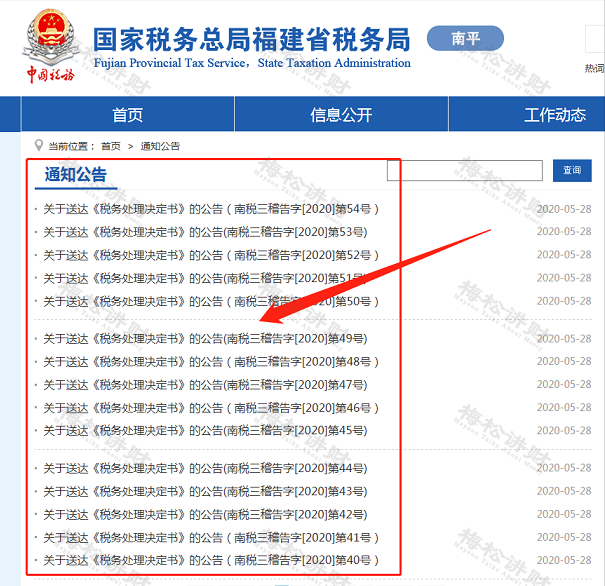Screen dimensions: 605x586
Task: Open the 信息公开 navigation menu
Action: pos(341,115)
